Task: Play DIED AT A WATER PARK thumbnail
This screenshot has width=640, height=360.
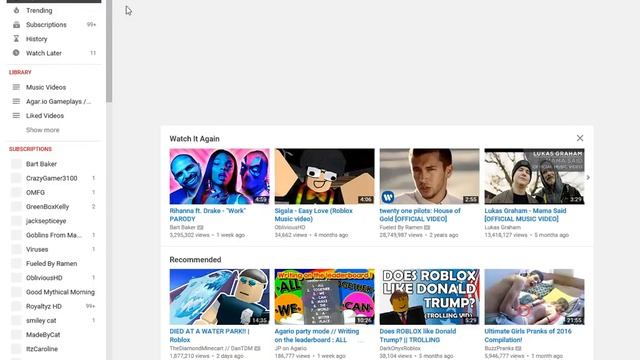Action: point(219,297)
